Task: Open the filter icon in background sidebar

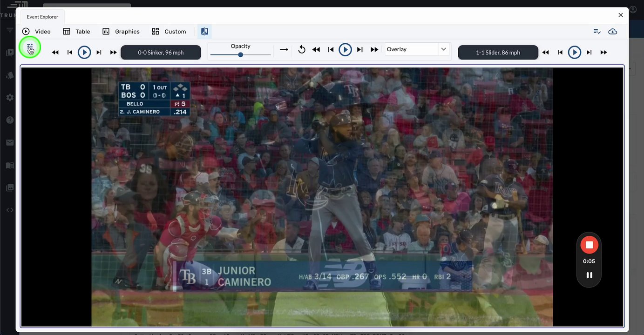Action: tap(10, 30)
